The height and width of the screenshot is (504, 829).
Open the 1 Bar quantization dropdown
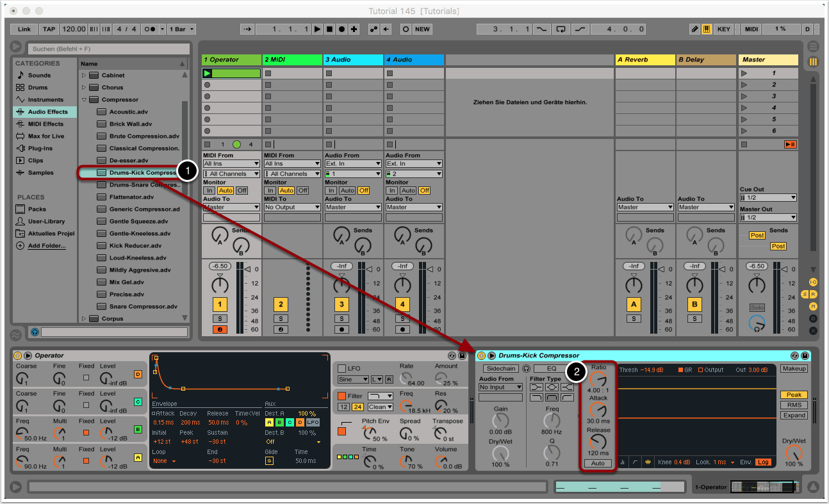click(x=182, y=29)
